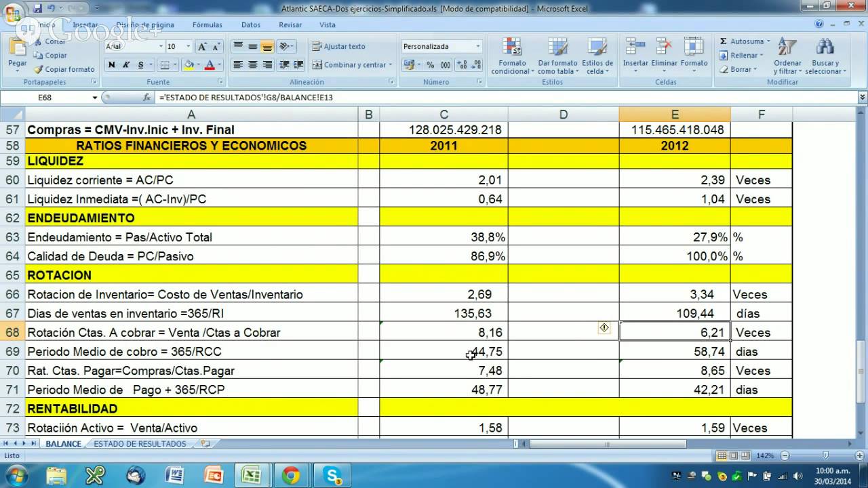This screenshot has height=488, width=868.
Task: Open Formato condicional
Action: click(x=512, y=56)
